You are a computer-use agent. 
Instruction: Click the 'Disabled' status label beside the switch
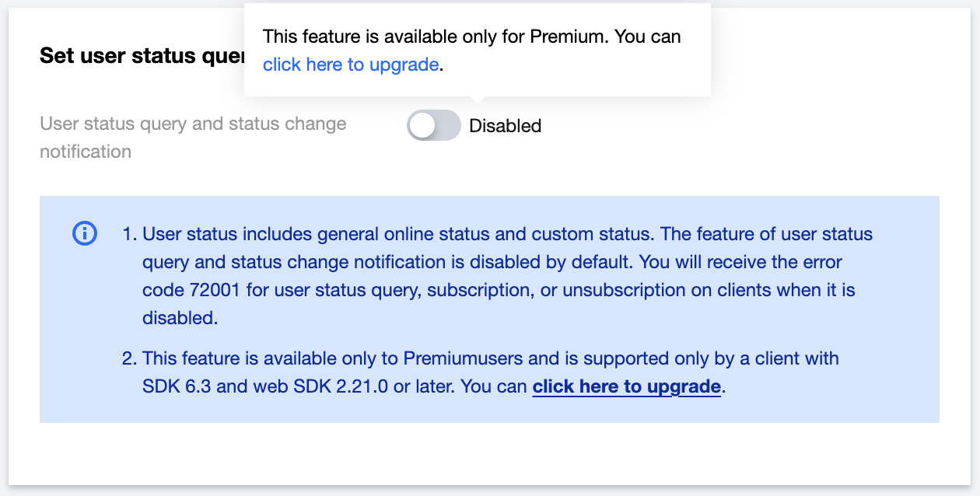point(506,126)
